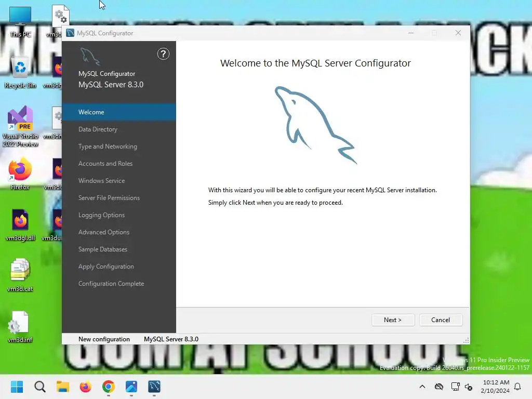Click the MySQL Configurator taskbar icon
The width and height of the screenshot is (532, 399).
tap(154, 387)
